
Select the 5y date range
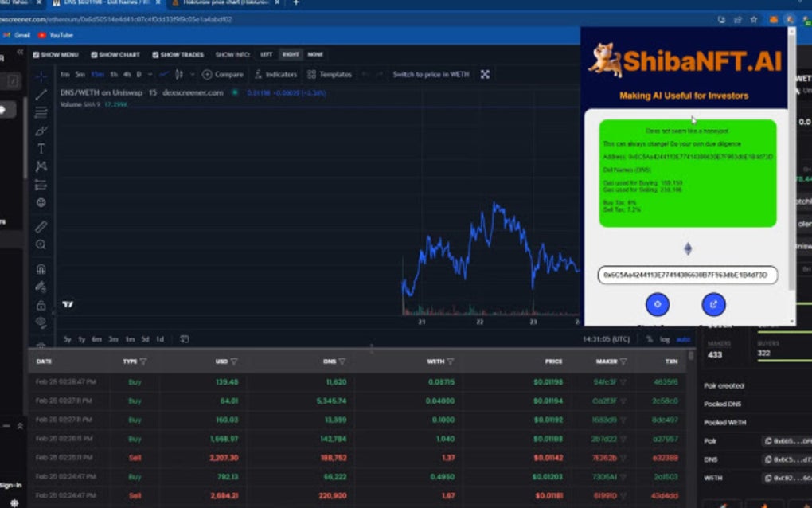[x=68, y=340]
